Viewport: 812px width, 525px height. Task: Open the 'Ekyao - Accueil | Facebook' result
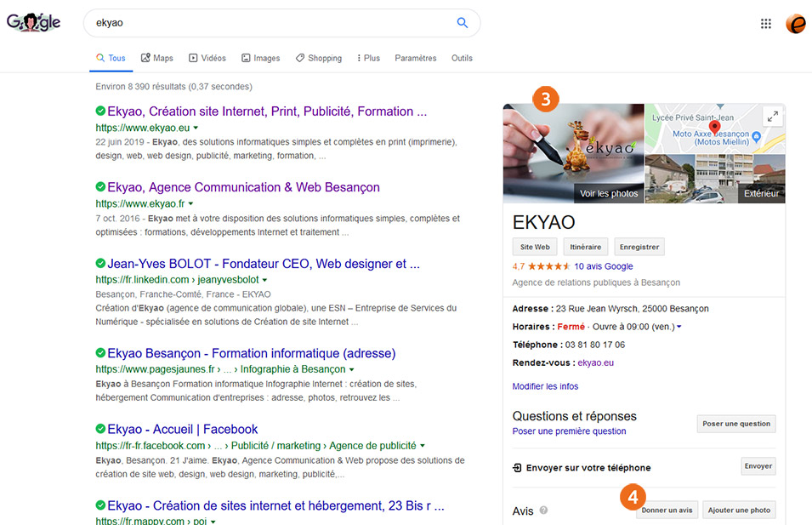[182, 429]
